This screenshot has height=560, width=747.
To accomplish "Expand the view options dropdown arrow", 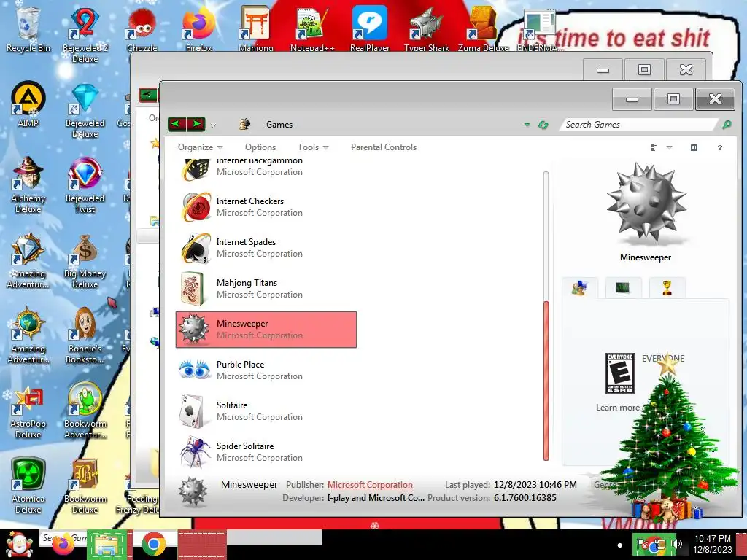I will [x=670, y=147].
